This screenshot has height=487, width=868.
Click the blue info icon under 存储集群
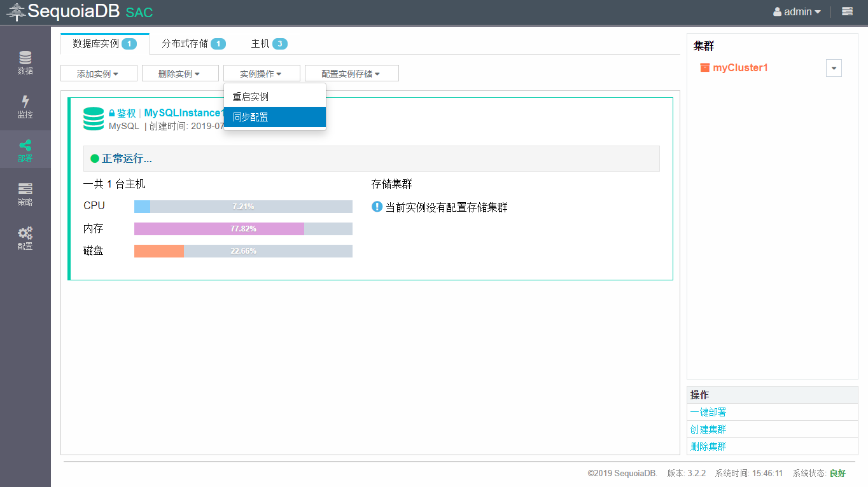(x=377, y=207)
